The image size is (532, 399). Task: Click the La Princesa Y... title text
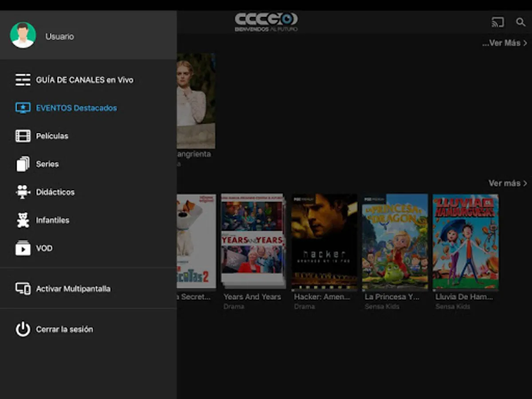392,297
